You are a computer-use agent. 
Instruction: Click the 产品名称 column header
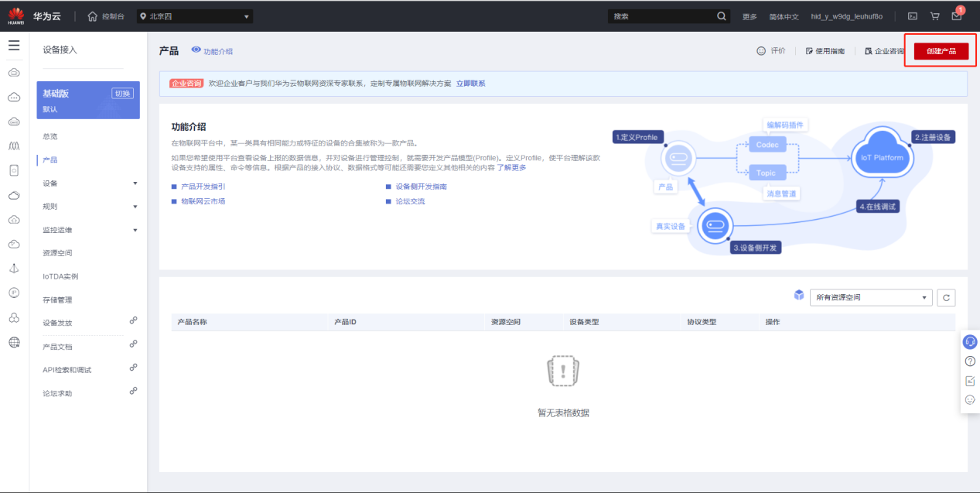(192, 322)
